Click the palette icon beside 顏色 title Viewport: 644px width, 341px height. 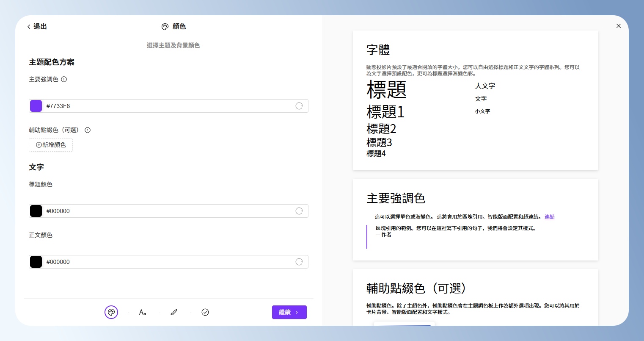pos(165,27)
